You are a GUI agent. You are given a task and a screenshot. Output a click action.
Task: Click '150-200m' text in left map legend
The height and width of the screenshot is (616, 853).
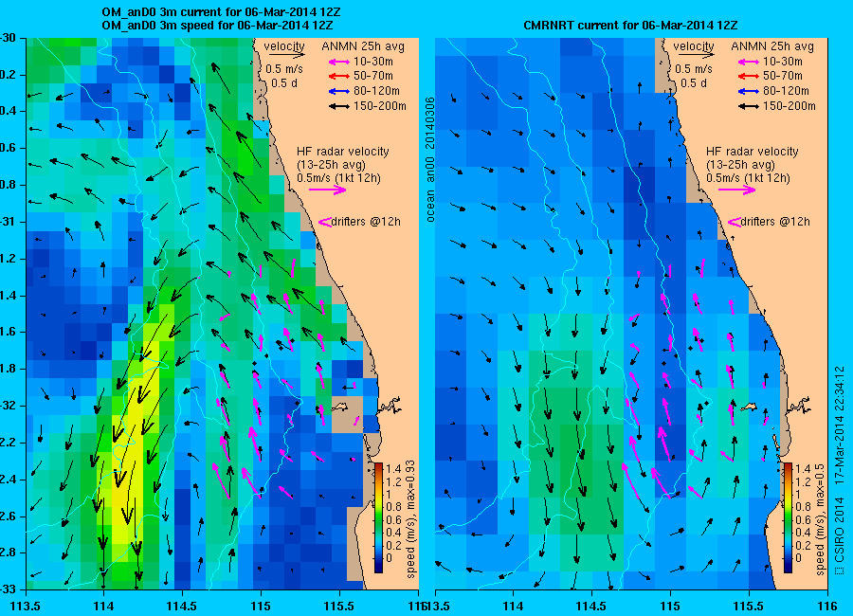[x=380, y=106]
